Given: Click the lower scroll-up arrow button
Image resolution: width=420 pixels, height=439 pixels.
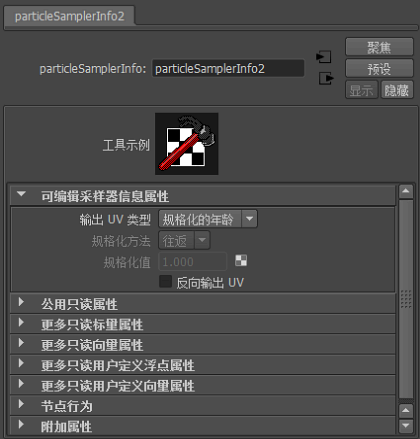Looking at the screenshot, I should point(406,410).
